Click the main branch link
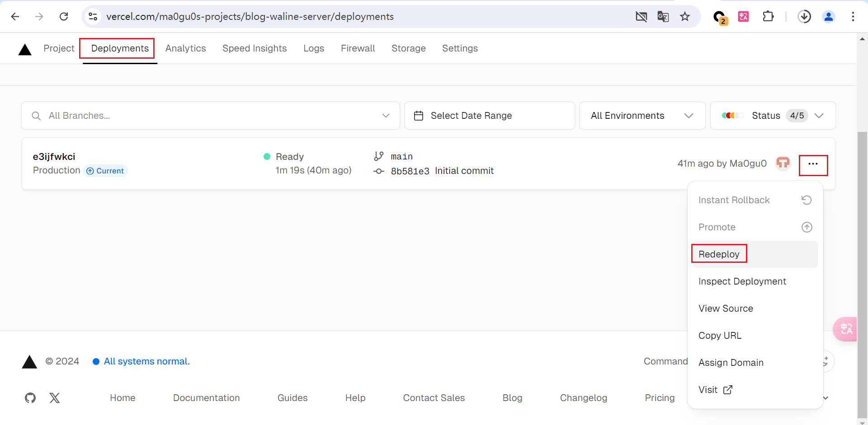 click(401, 157)
